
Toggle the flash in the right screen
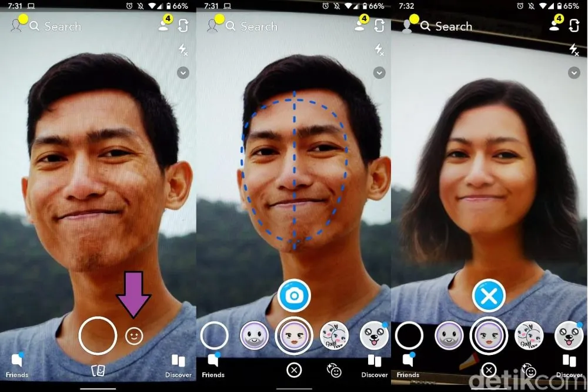[574, 50]
